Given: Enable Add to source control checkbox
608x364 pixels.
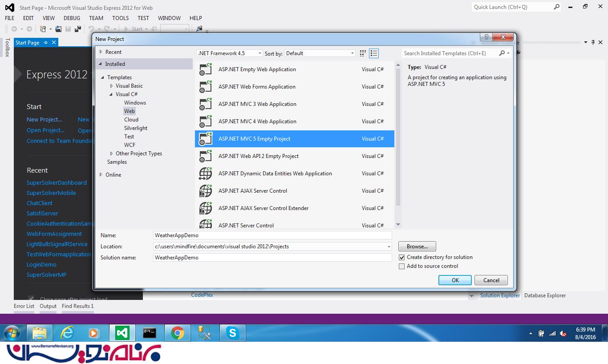Looking at the screenshot, I should click(x=402, y=266).
